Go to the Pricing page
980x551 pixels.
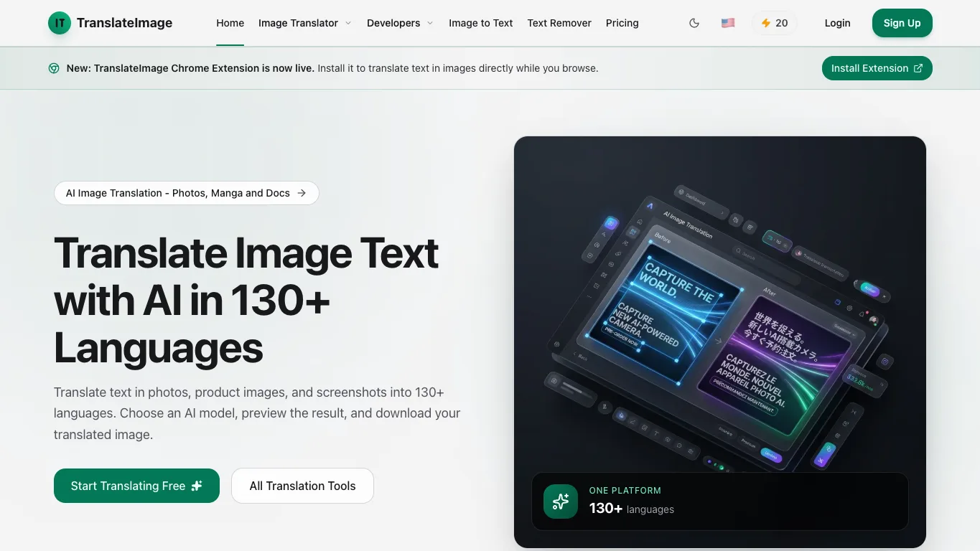click(622, 23)
